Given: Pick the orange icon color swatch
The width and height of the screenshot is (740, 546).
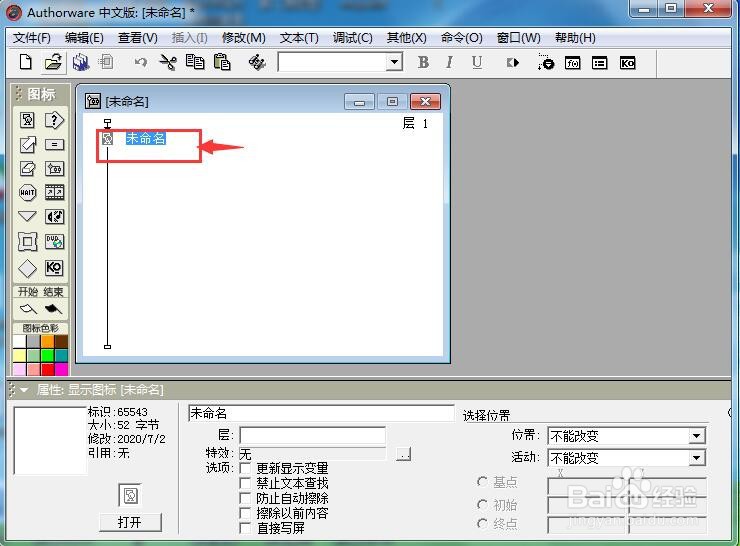Looking at the screenshot, I should pyautogui.click(x=48, y=341).
